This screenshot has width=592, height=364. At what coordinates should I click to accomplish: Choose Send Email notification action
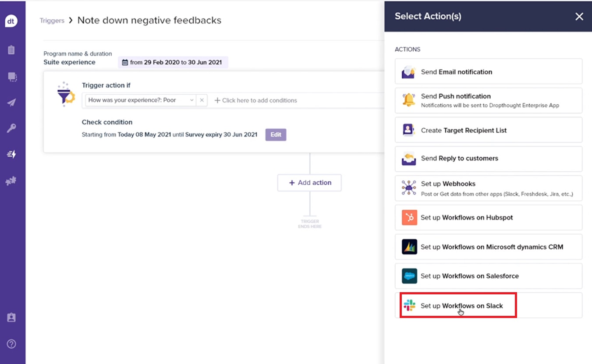coord(488,72)
